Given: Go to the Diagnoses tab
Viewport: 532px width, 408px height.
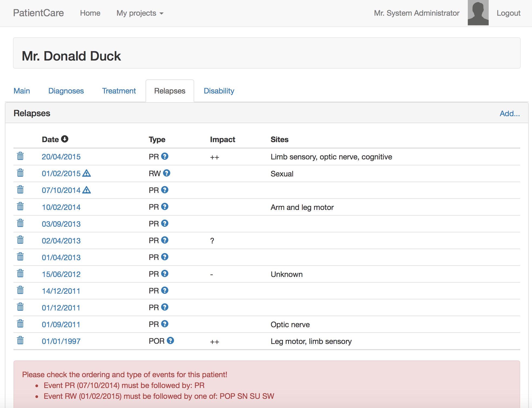Looking at the screenshot, I should [x=66, y=91].
